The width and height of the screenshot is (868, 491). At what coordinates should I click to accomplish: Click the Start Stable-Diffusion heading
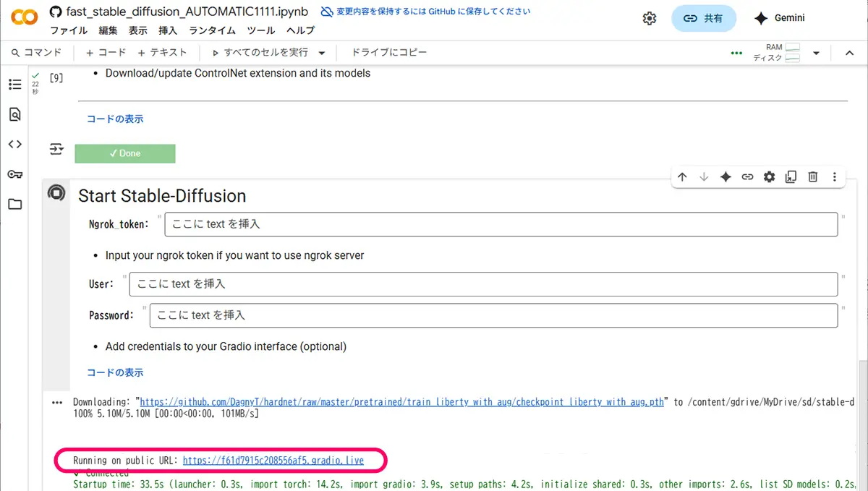[162, 196]
